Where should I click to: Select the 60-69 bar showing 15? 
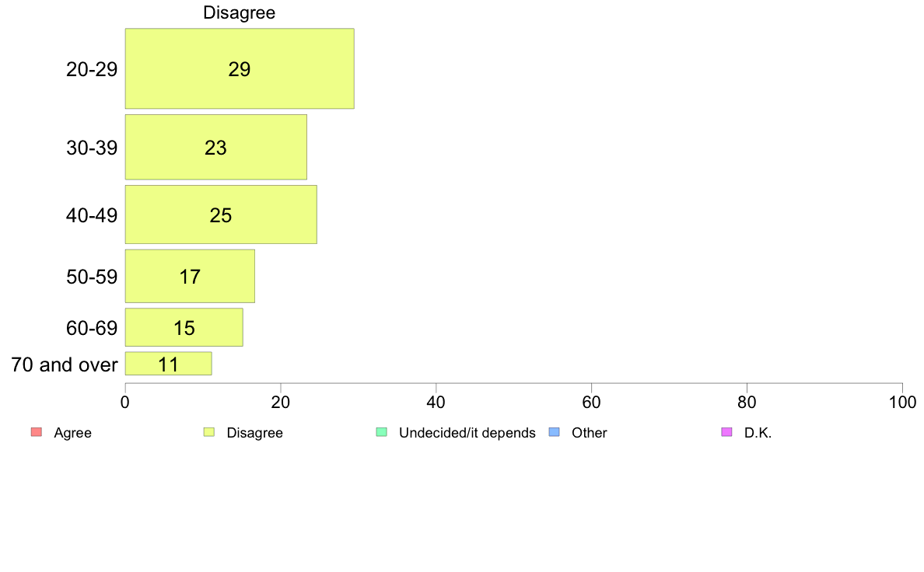(x=184, y=327)
